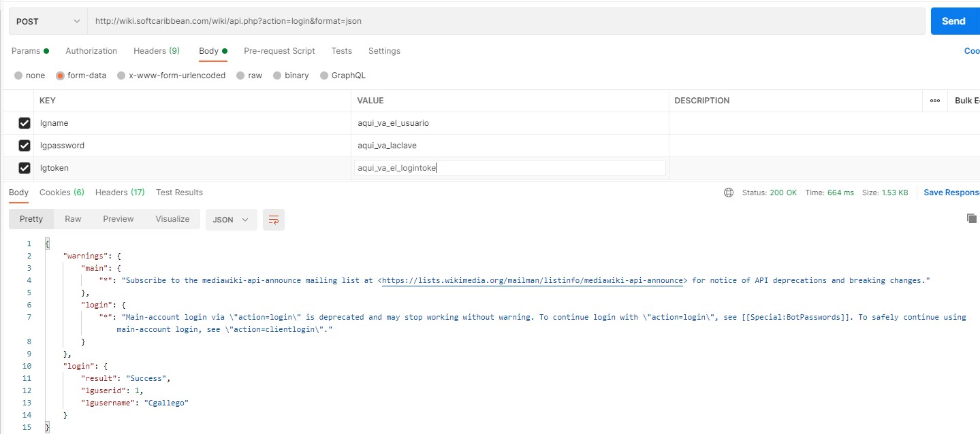Open the response Cookies tab

tap(61, 193)
